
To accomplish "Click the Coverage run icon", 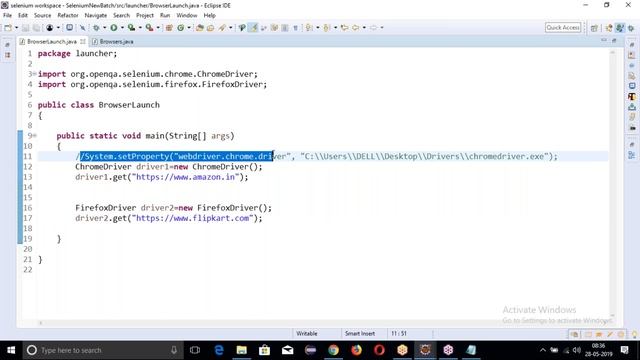I will [x=131, y=28].
